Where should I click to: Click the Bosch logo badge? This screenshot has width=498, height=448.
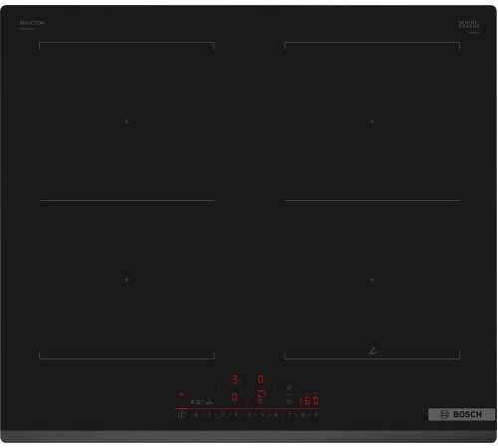(461, 414)
